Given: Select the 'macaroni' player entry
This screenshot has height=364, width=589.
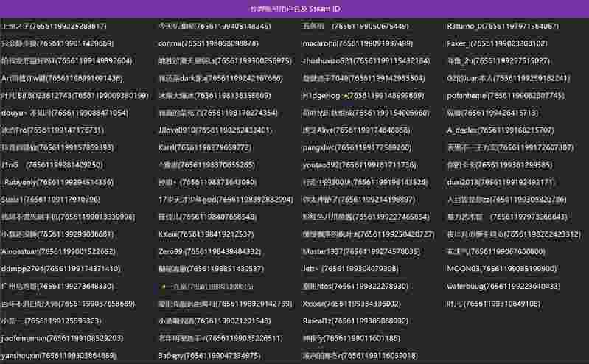Looking at the screenshot, I should (x=358, y=43).
